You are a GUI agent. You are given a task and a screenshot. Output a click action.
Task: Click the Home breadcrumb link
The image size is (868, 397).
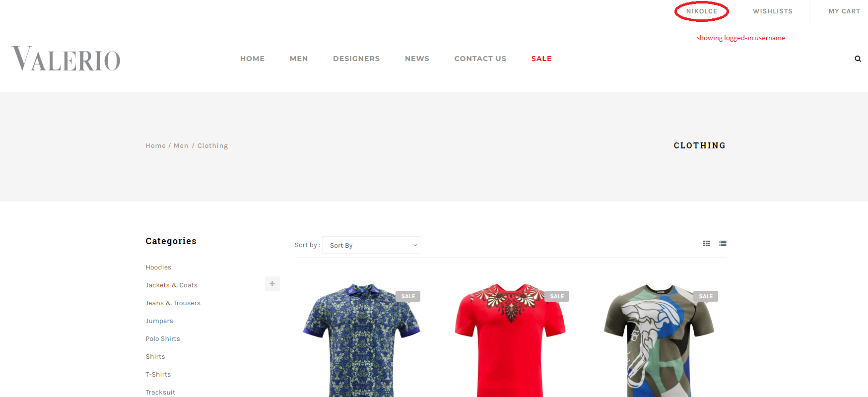pyautogui.click(x=155, y=146)
